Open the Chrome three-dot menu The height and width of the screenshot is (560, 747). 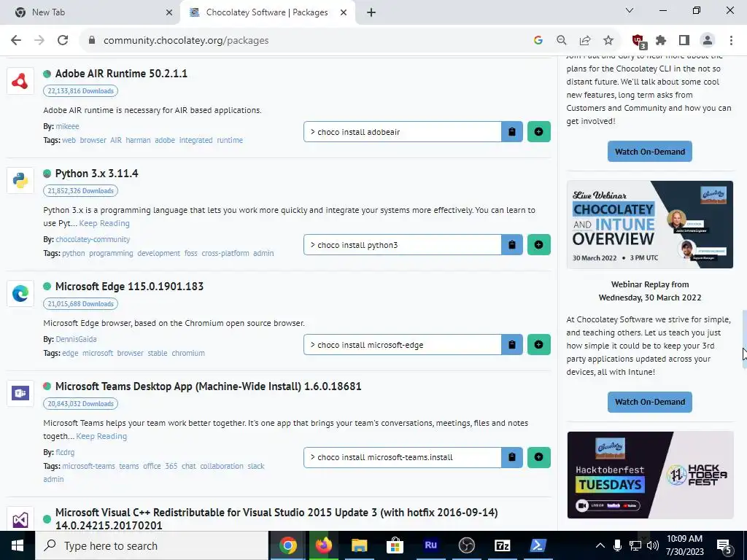pos(731,41)
